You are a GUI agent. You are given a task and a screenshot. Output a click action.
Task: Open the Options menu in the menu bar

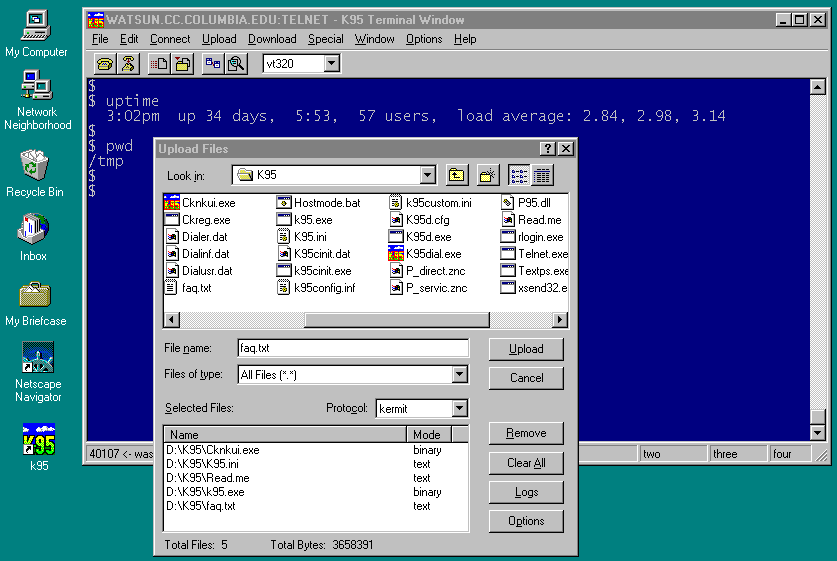point(424,39)
